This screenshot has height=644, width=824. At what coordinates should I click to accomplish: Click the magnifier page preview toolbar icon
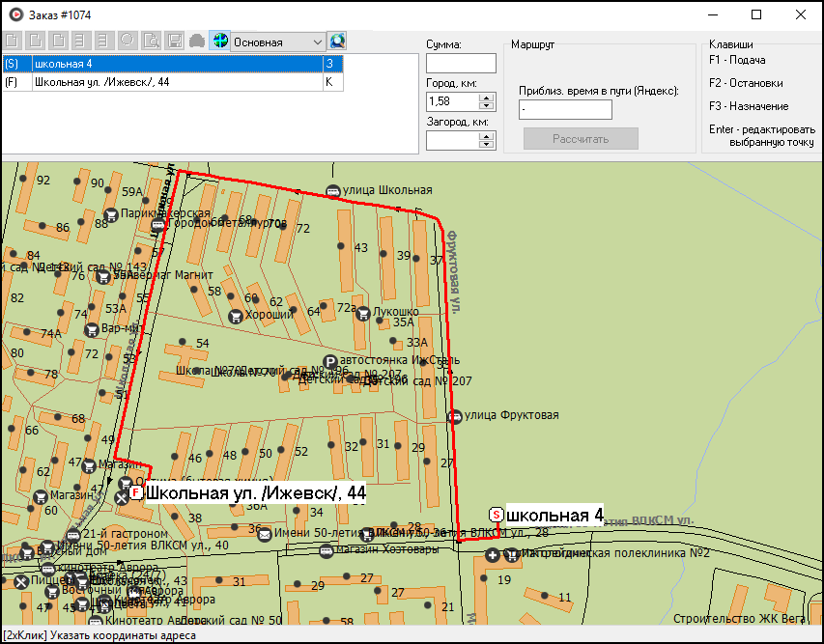point(152,42)
